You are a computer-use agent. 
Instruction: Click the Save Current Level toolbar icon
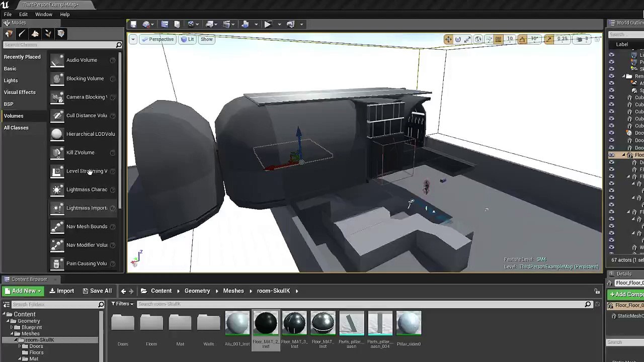(x=133, y=24)
